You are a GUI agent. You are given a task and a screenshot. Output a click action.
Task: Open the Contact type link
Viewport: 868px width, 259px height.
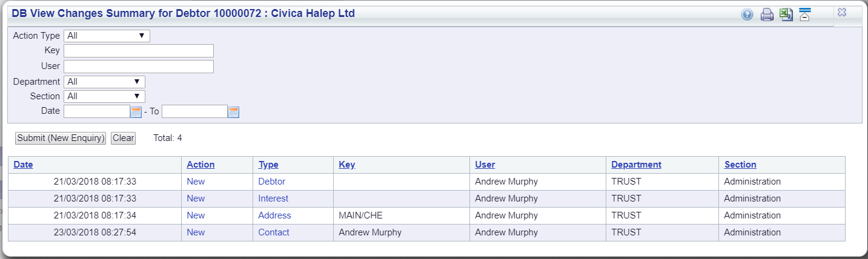pyautogui.click(x=274, y=232)
